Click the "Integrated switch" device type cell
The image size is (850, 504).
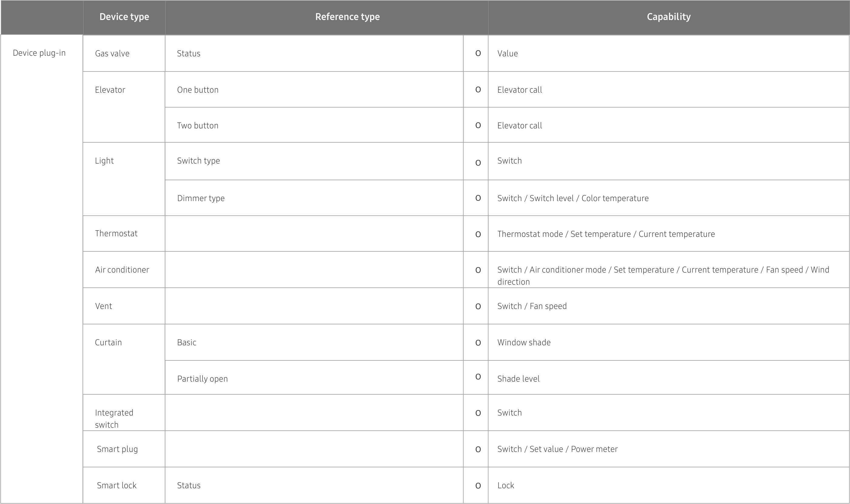[x=114, y=418]
